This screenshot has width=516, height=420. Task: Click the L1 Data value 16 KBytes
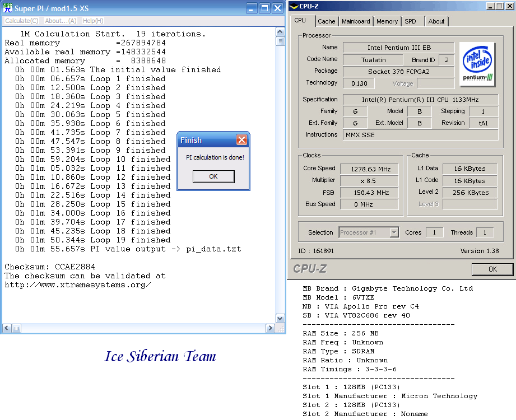coord(470,169)
